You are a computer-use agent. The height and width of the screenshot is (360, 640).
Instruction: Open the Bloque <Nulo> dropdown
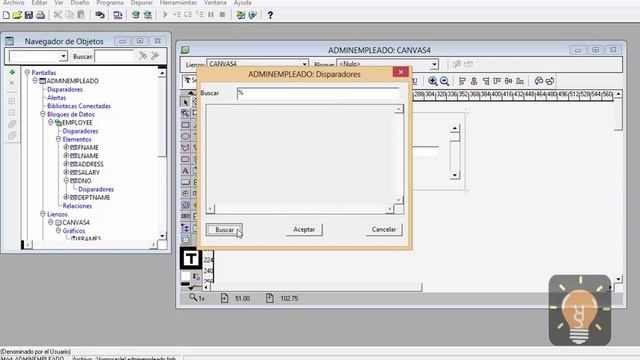click(434, 64)
